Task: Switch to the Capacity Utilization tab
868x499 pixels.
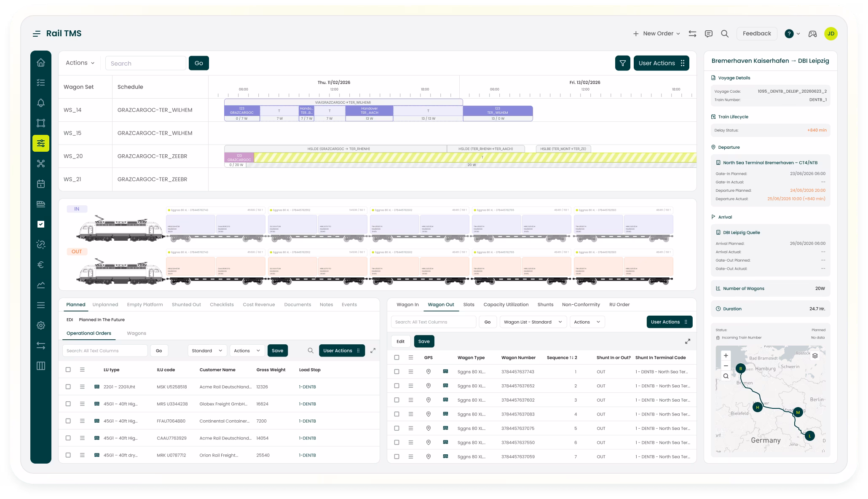Action: (x=506, y=305)
